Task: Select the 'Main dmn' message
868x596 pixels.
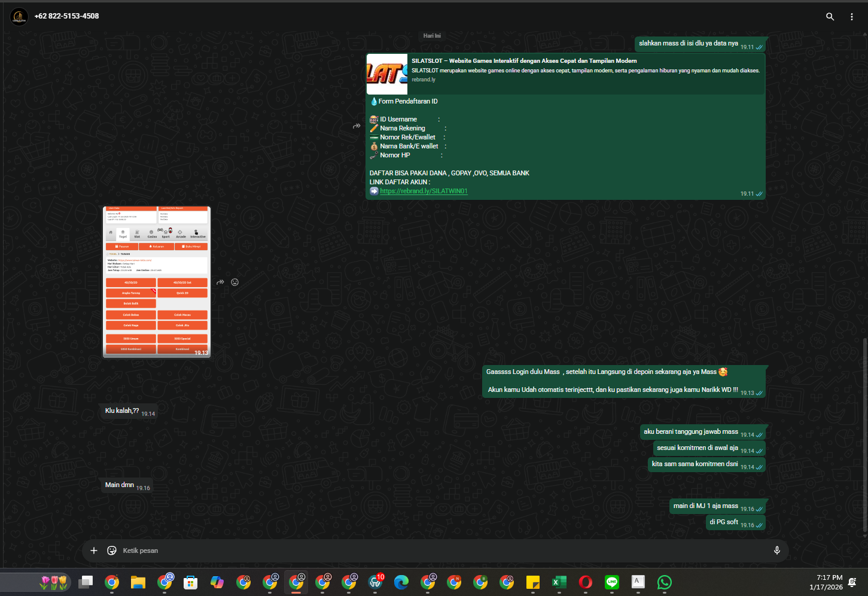Action: 127,485
